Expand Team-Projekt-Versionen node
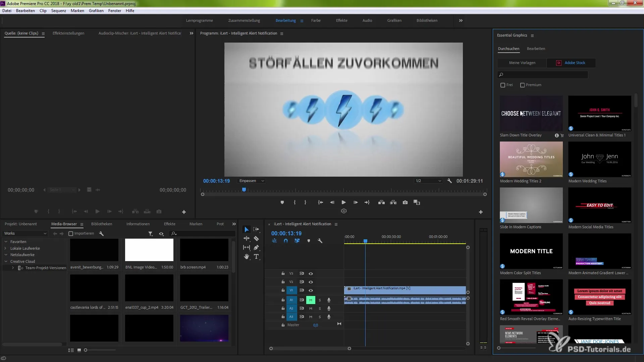Viewport: 644px width, 362px height. point(13,268)
